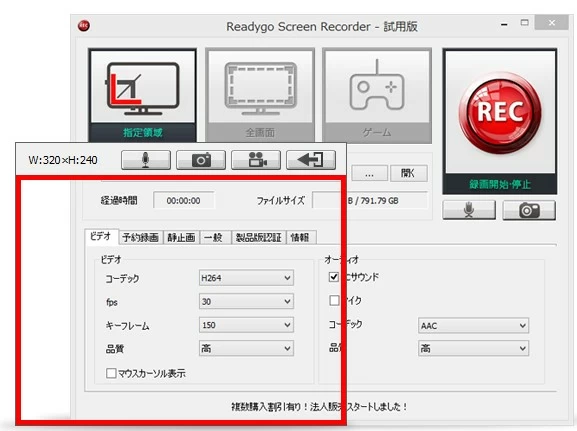The image size is (577, 431).
Task: Click camera button below REC panel
Action: (529, 210)
